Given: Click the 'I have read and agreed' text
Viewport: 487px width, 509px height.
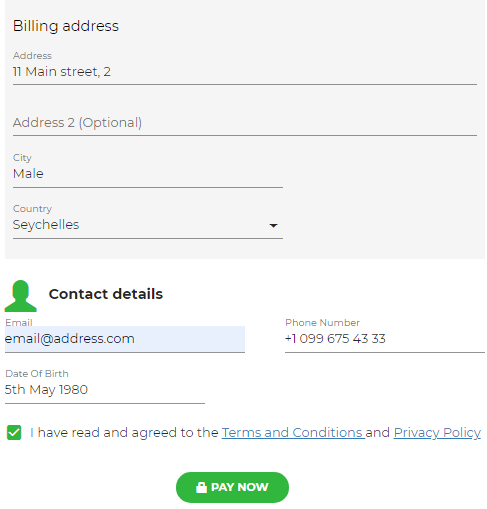Looking at the screenshot, I should 124,432.
